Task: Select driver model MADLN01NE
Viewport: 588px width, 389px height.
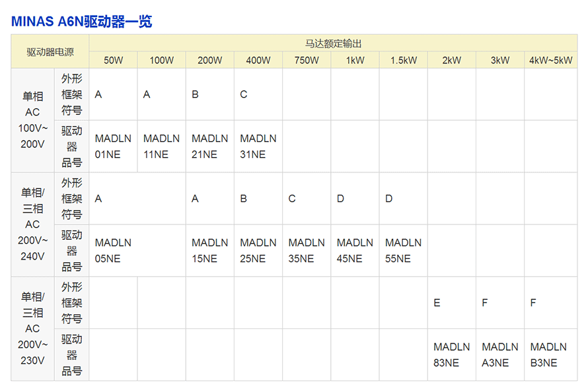Action: 113,147
